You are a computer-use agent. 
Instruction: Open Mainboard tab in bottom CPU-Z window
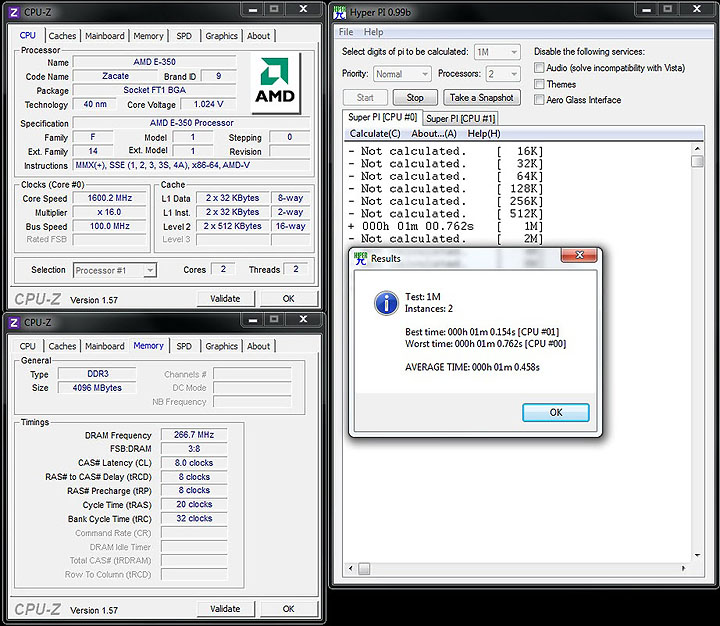[x=105, y=346]
